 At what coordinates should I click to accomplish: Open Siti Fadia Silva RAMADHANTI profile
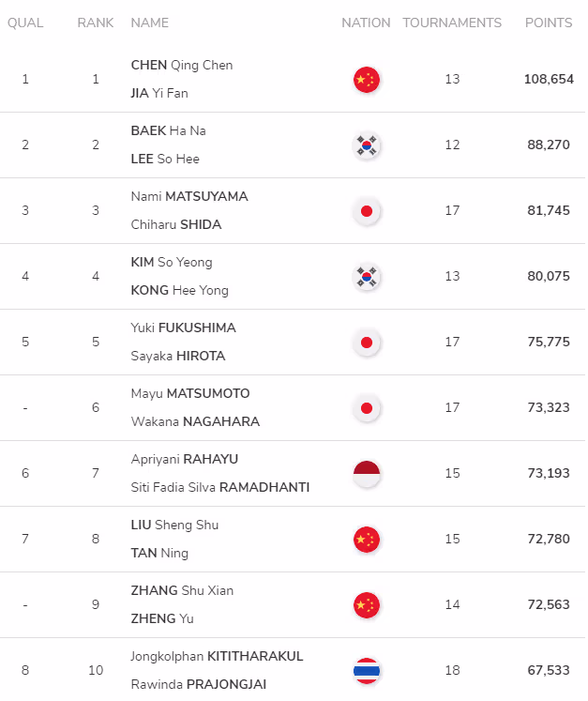click(x=219, y=487)
